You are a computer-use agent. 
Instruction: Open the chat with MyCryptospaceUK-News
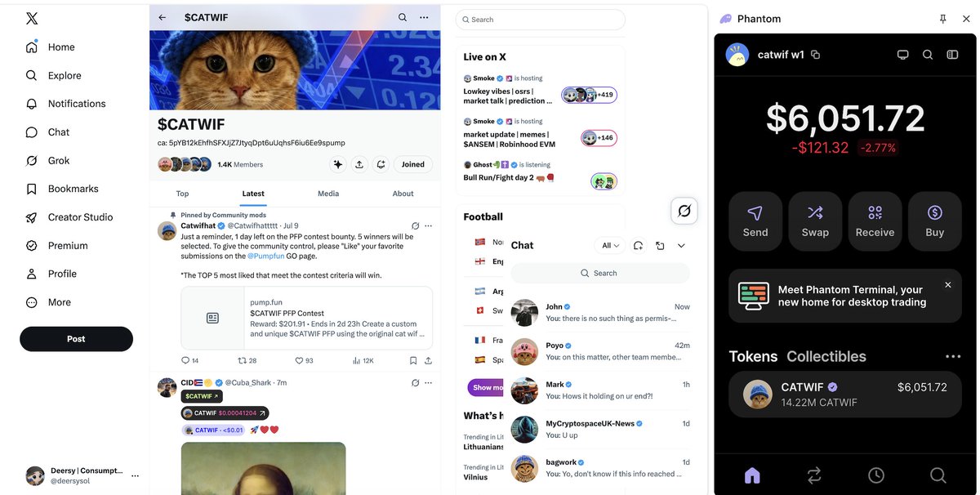(x=600, y=429)
